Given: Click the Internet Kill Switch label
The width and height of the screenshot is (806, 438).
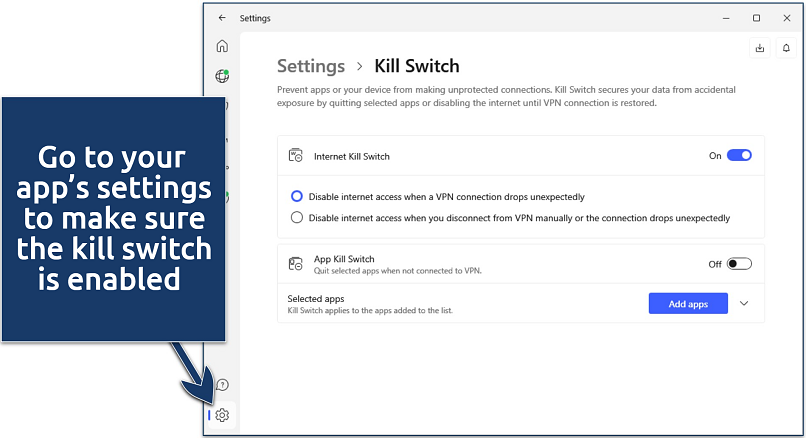Looking at the screenshot, I should [x=352, y=156].
